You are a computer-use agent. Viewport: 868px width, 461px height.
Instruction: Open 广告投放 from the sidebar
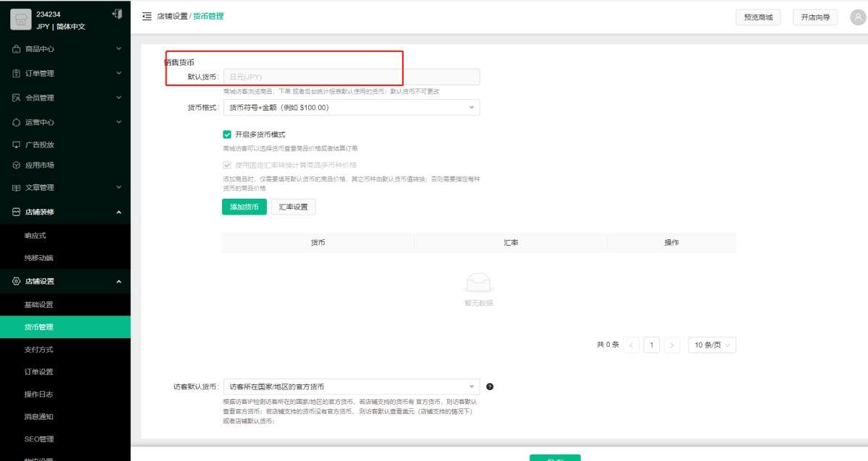tap(40, 145)
